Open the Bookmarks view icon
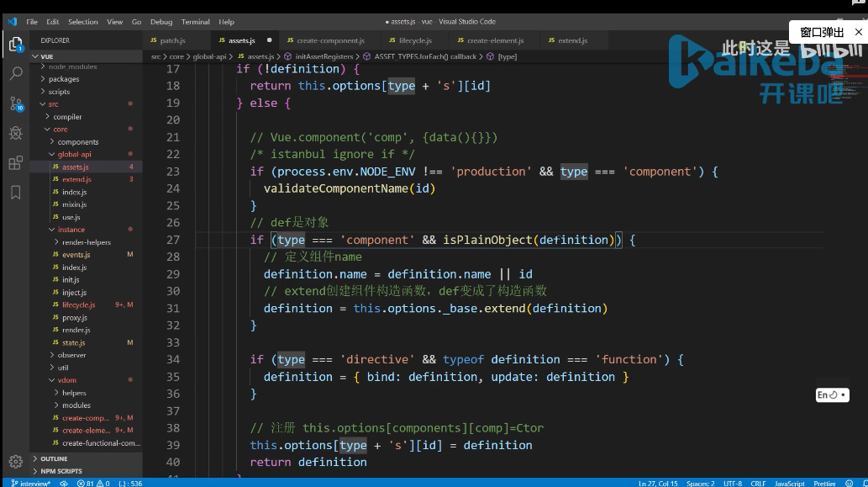The width and height of the screenshot is (868, 487). point(15,193)
